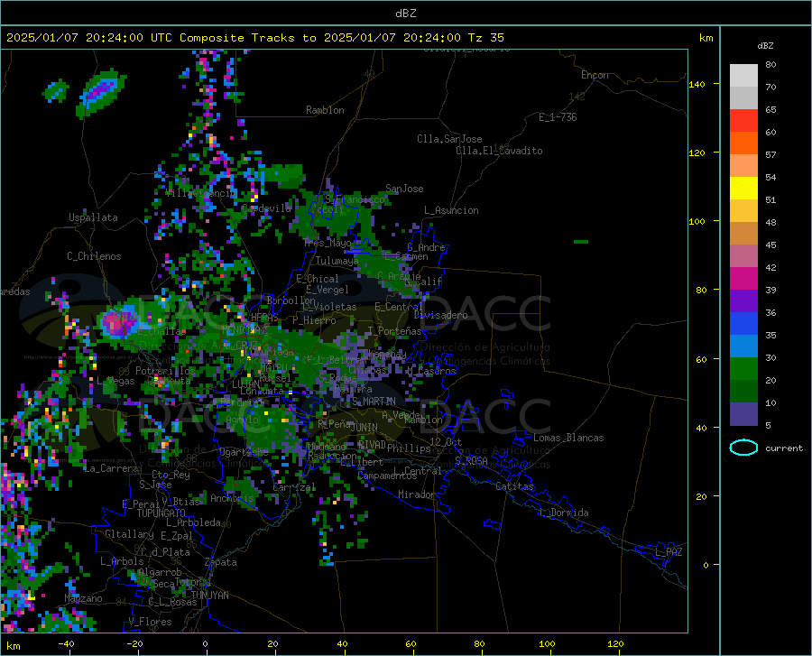Select the yellow 51-54 dBZ legend color

743,189
